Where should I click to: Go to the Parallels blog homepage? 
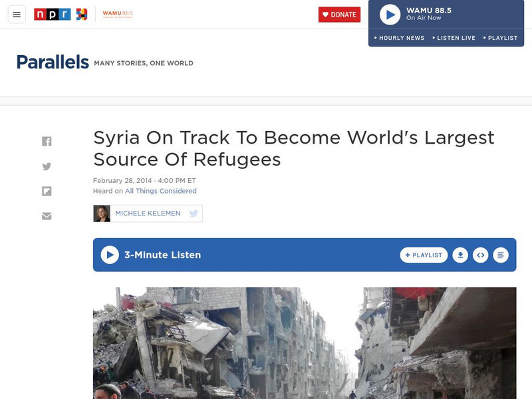(x=53, y=62)
